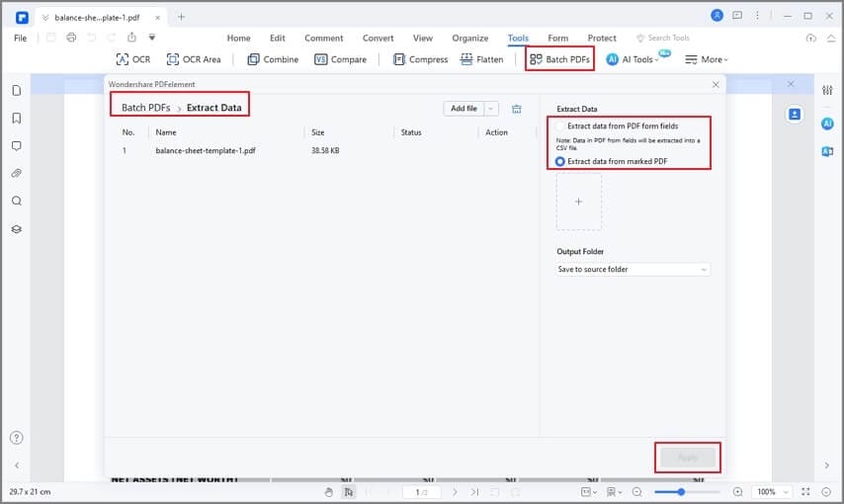Viewport: 844px width, 504px height.
Task: Click the share icon in quick toolbar
Action: point(131,38)
